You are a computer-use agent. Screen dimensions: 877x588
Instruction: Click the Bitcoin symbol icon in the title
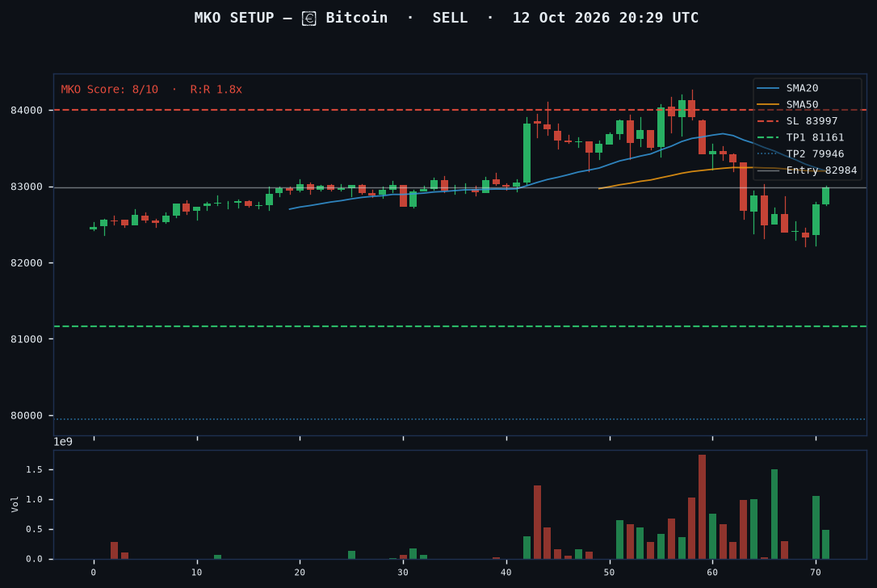[308, 19]
